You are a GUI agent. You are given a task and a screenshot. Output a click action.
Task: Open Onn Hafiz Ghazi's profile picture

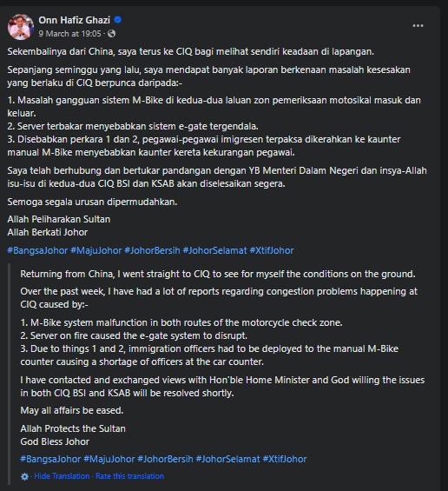[x=21, y=27]
